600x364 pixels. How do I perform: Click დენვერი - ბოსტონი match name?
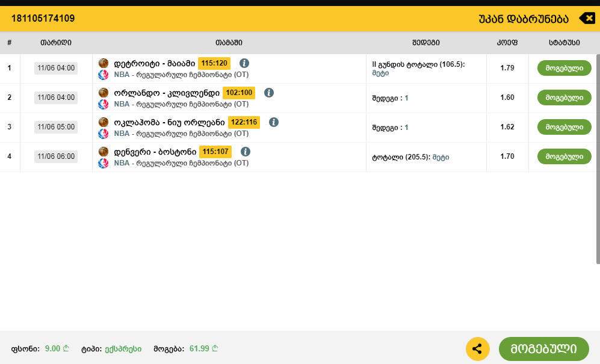pos(155,152)
